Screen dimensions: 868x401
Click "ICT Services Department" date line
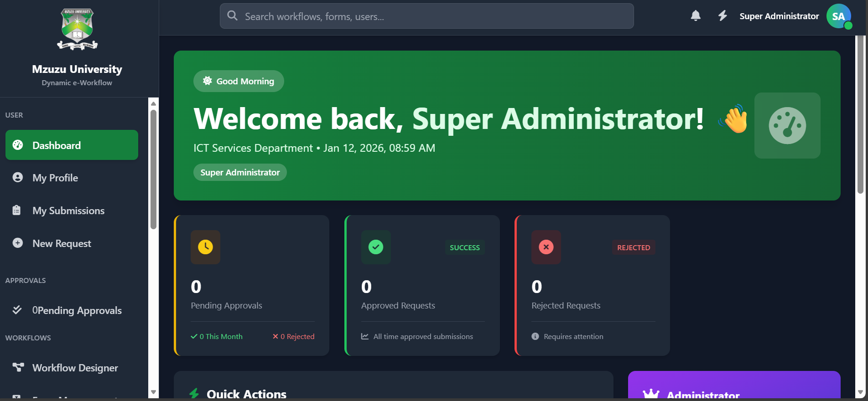314,148
